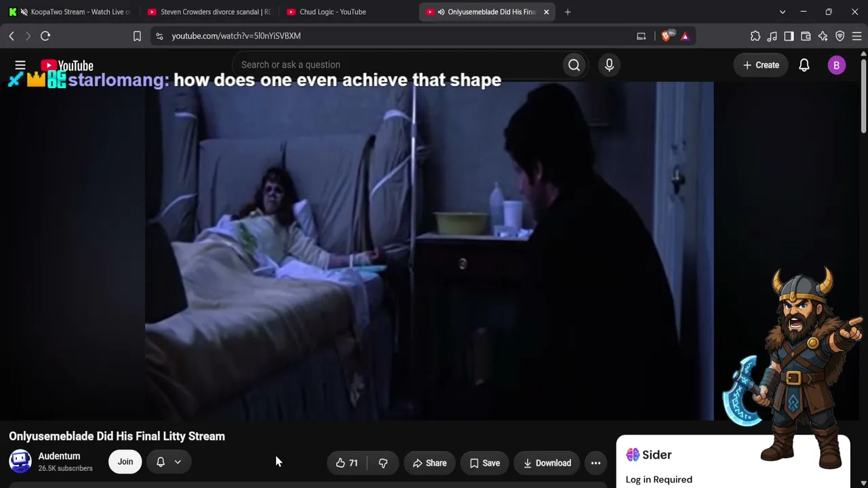The height and width of the screenshot is (488, 868).
Task: Click the video title text
Action: [x=117, y=436]
